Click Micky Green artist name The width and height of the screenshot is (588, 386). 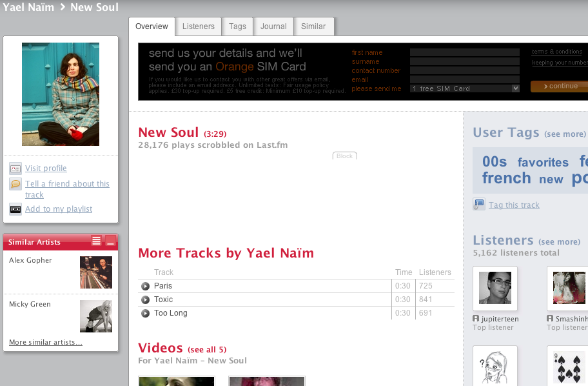30,304
